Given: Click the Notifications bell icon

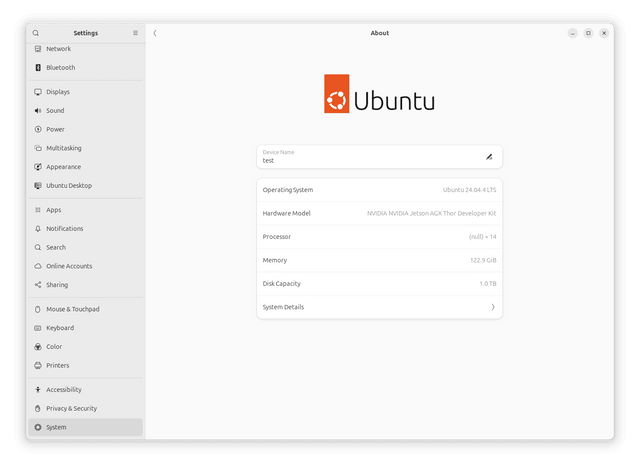Looking at the screenshot, I should 38,229.
